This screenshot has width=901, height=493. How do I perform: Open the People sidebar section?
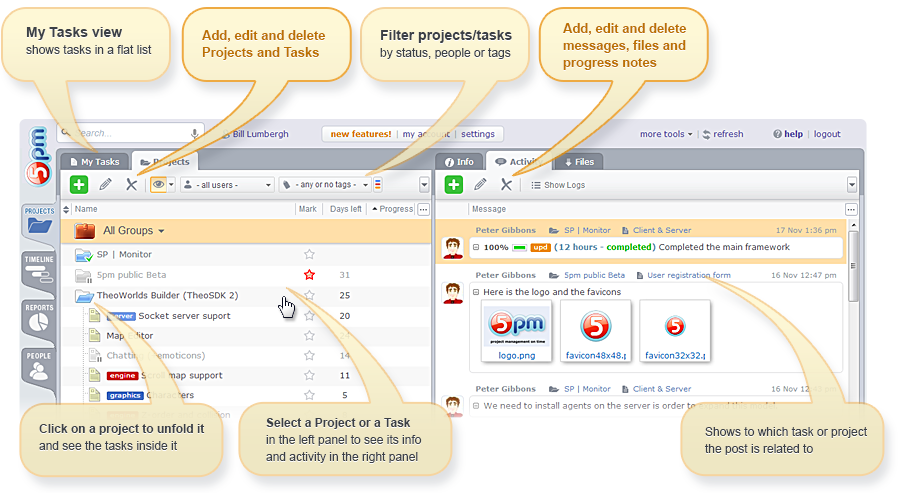pyautogui.click(x=38, y=366)
